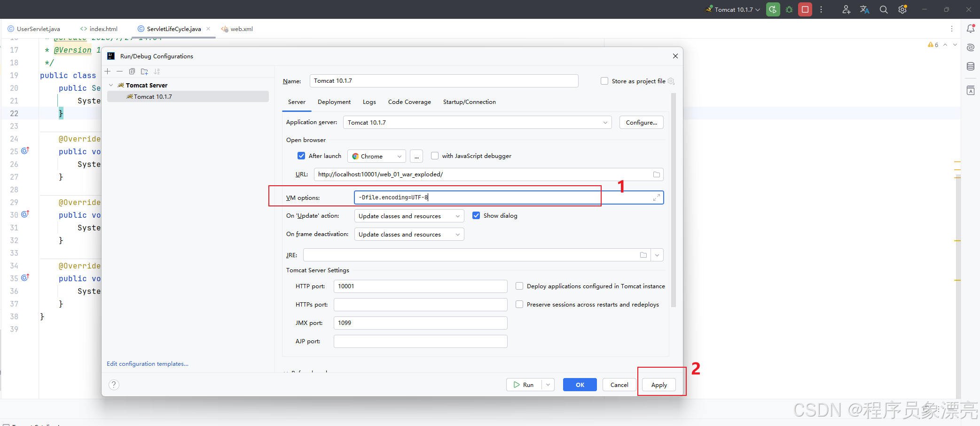Copy the selected configuration

(132, 71)
